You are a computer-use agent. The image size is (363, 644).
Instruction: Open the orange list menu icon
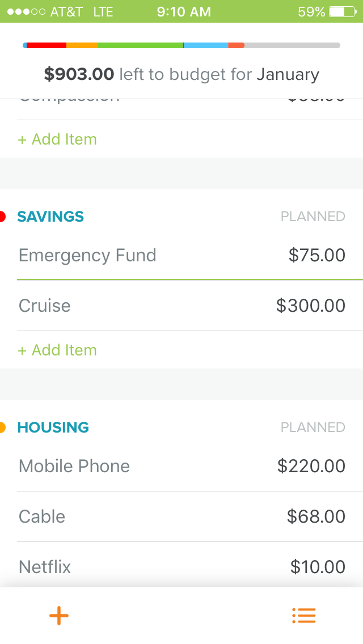point(303,616)
